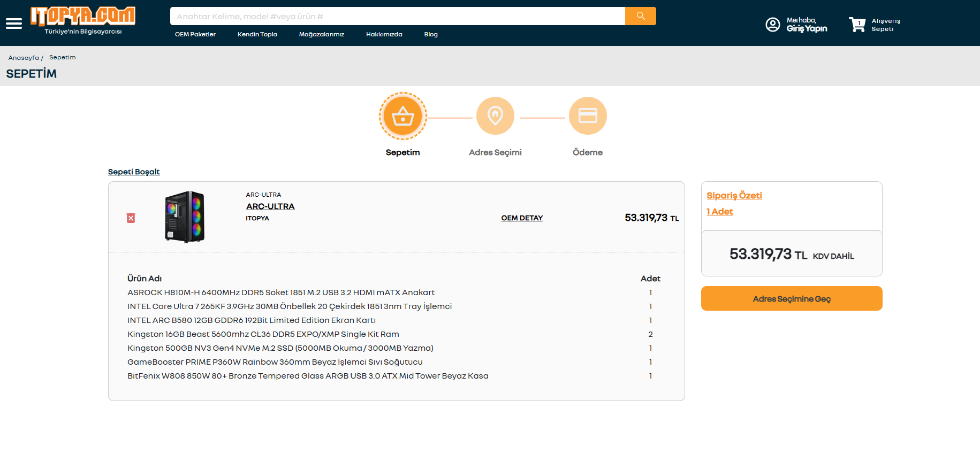980x462 pixels.
Task: Click the Adet column header
Action: click(650, 279)
